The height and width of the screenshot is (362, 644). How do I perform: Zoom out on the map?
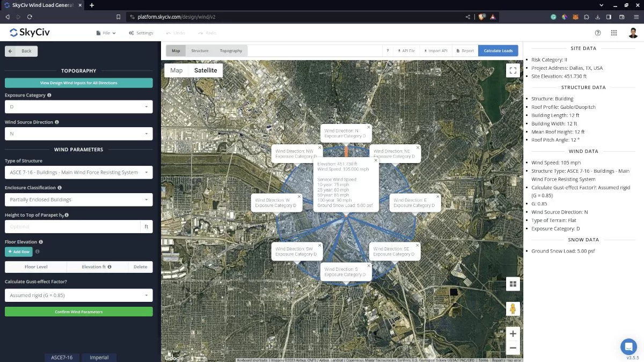[x=513, y=348]
